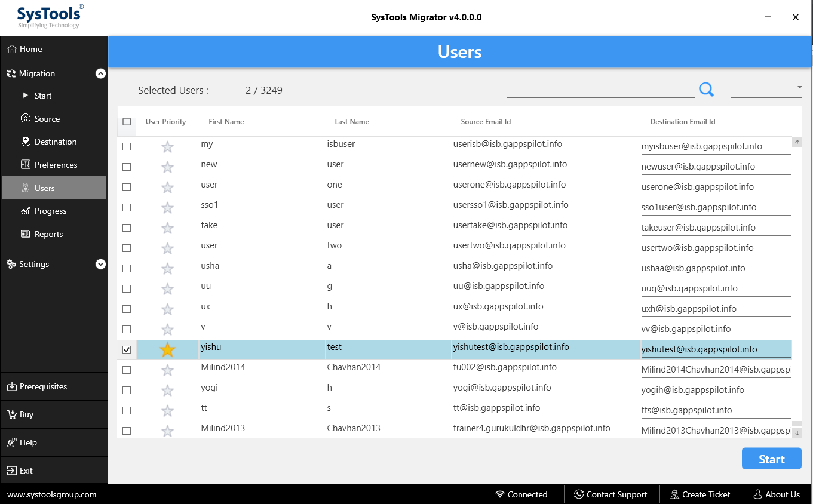813x504 pixels.
Task: Click priority star for sso1 row
Action: coord(168,208)
